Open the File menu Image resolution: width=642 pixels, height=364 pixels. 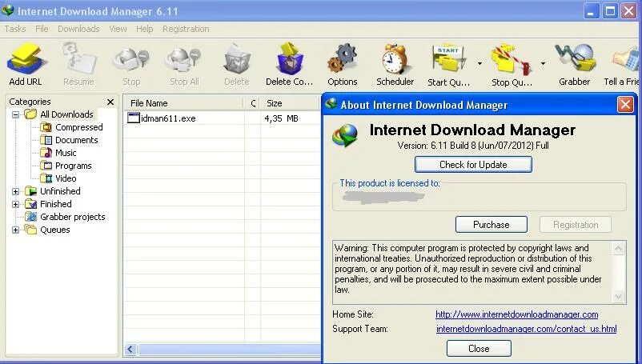point(42,29)
